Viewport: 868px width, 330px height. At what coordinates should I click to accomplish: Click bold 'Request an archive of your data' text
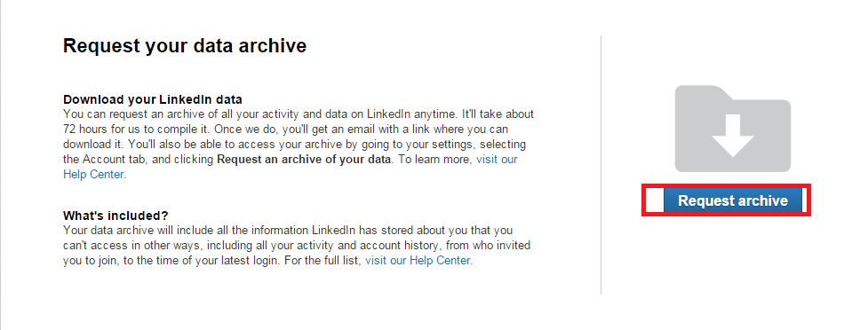[x=304, y=160]
